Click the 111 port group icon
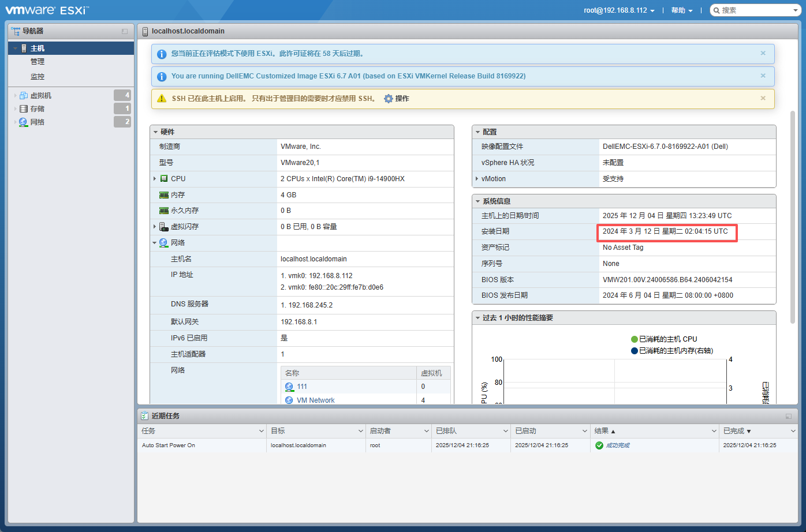 [289, 387]
